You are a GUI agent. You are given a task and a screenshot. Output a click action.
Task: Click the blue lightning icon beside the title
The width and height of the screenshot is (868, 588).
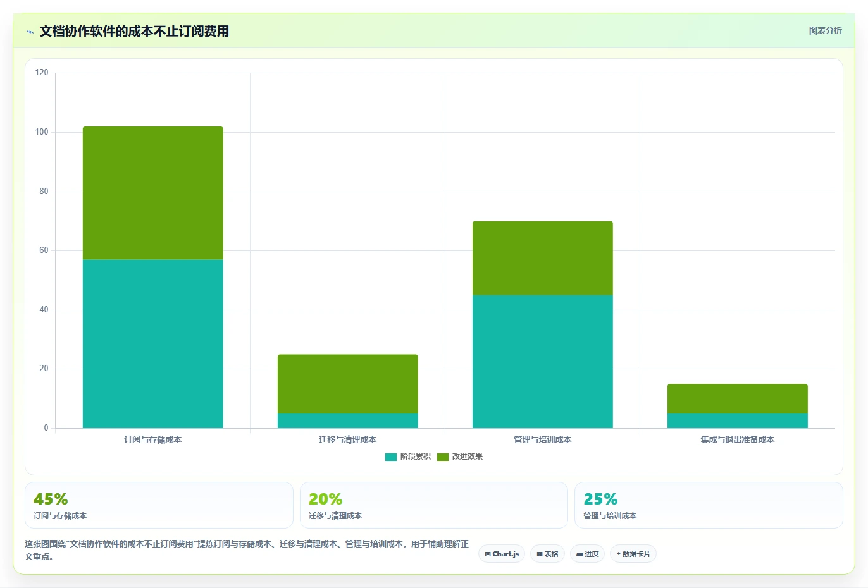[30, 32]
